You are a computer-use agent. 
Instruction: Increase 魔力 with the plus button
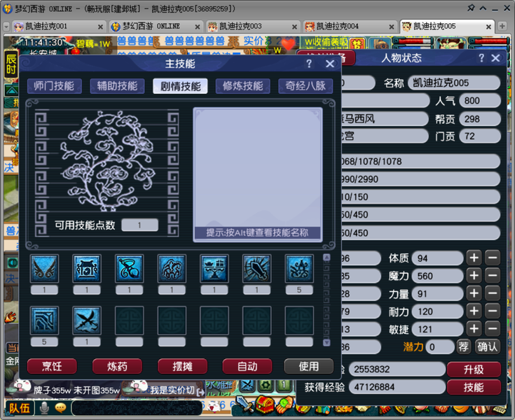(474, 276)
